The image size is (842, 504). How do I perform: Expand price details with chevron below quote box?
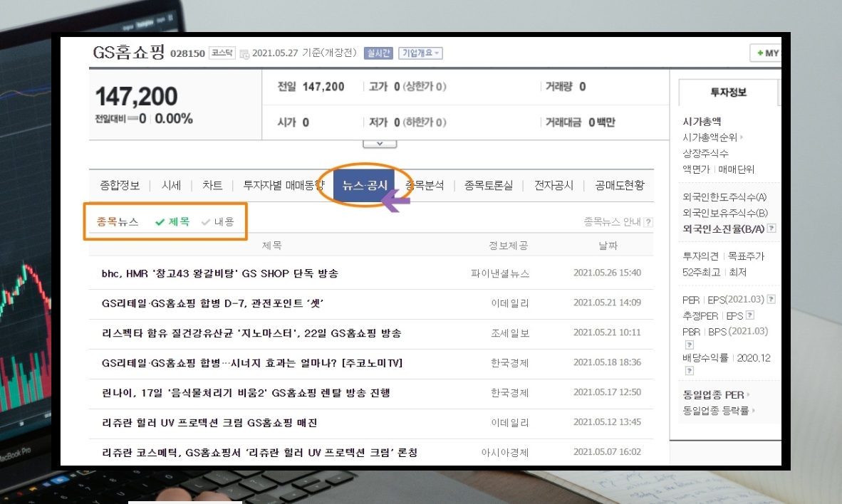pyautogui.click(x=380, y=144)
